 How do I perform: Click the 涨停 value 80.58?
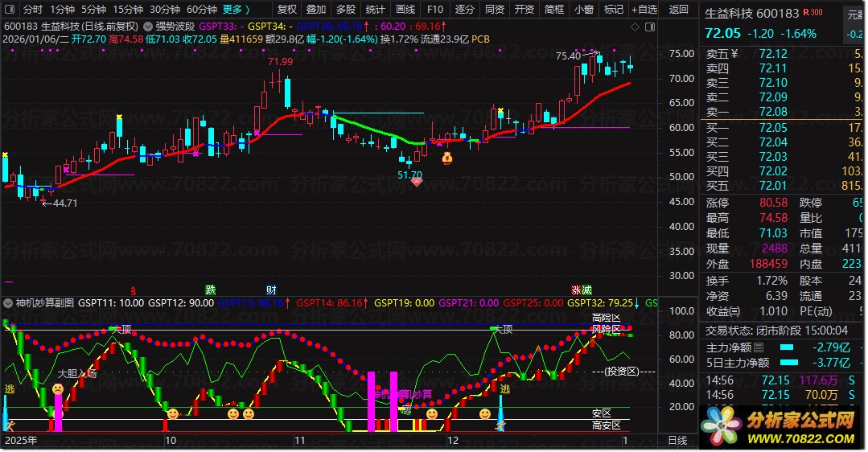click(773, 203)
